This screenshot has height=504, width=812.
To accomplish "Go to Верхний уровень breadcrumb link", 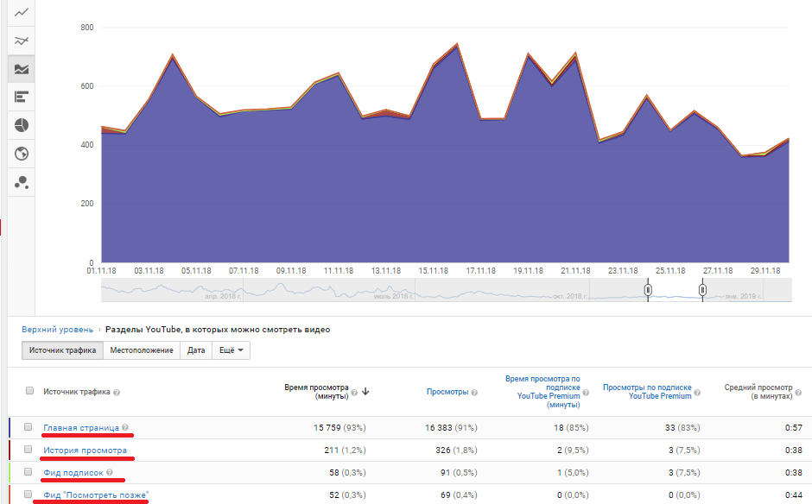I will click(x=59, y=330).
